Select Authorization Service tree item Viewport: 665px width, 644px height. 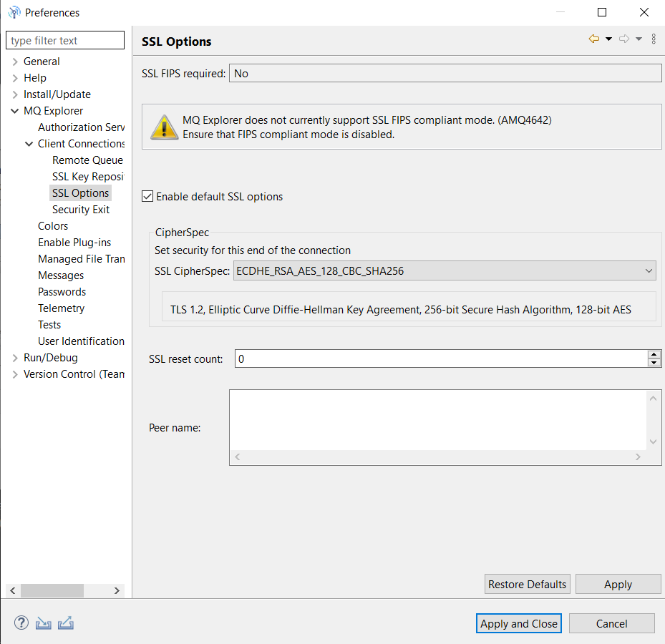tap(81, 127)
